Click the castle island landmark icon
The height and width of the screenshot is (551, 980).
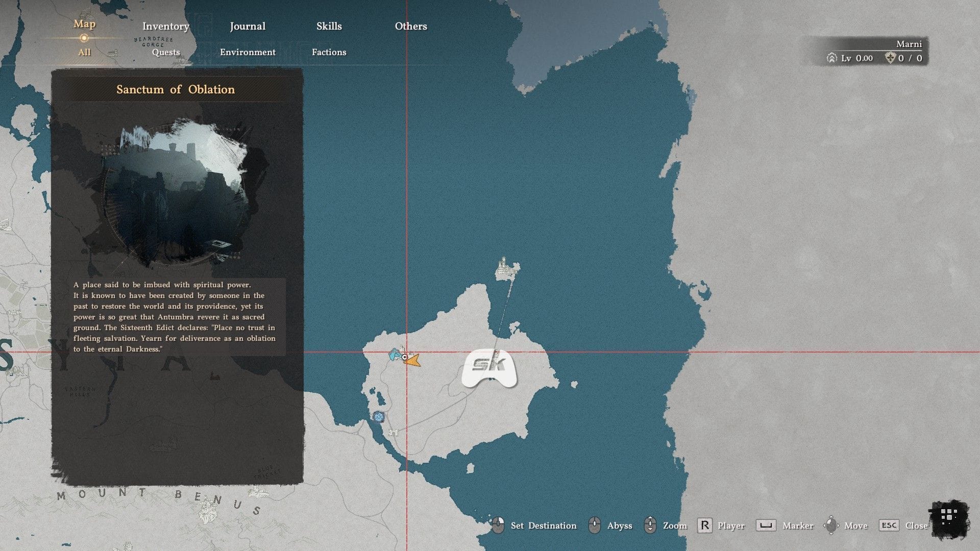coord(507,268)
